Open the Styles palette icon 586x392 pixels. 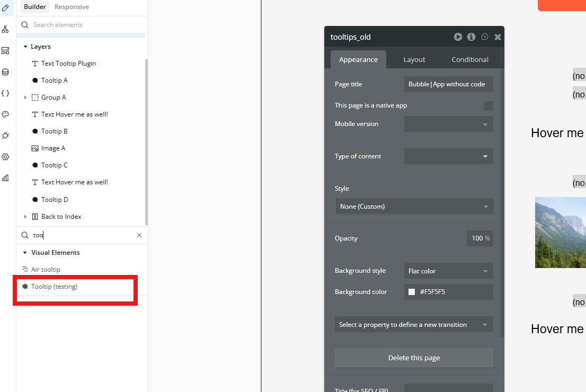pyautogui.click(x=5, y=114)
